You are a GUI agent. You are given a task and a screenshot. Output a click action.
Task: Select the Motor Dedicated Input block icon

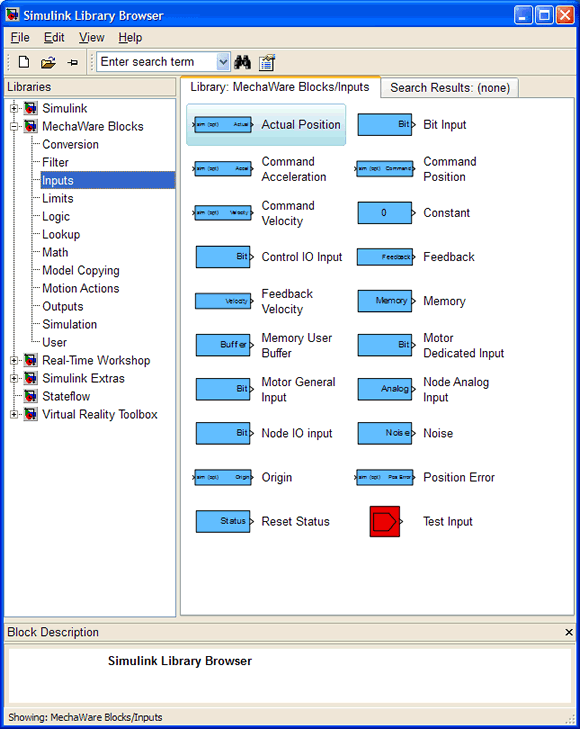pyautogui.click(x=386, y=345)
